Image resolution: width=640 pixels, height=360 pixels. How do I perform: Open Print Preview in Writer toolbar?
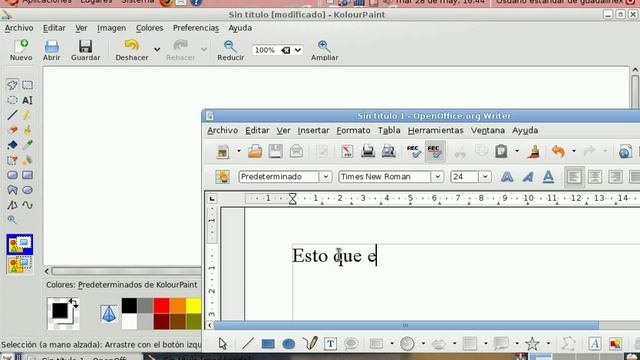(389, 151)
